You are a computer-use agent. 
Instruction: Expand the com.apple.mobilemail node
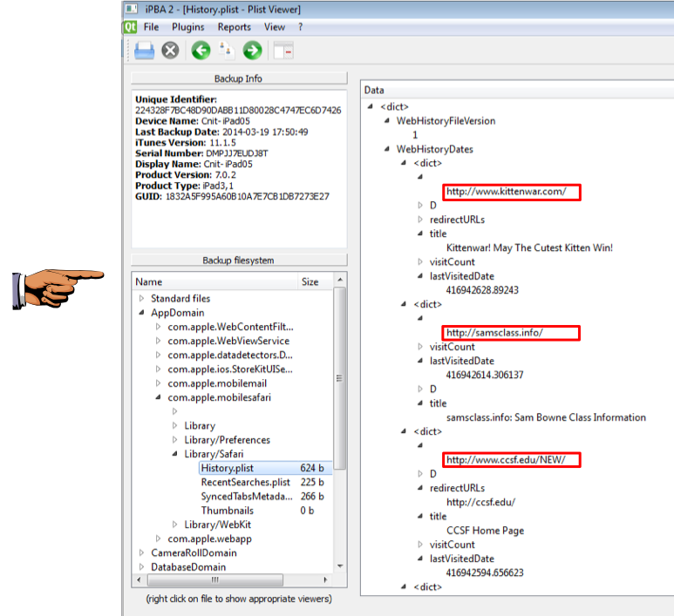click(x=158, y=383)
